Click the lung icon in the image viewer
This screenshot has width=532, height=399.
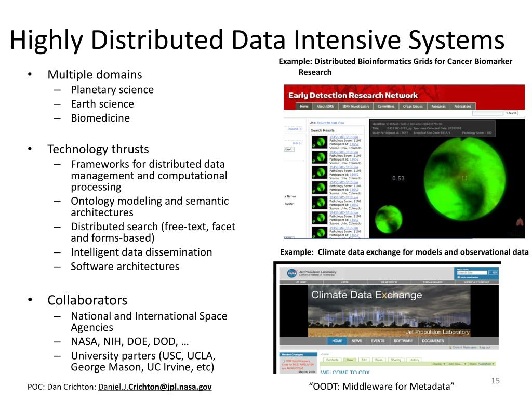coord(520,222)
